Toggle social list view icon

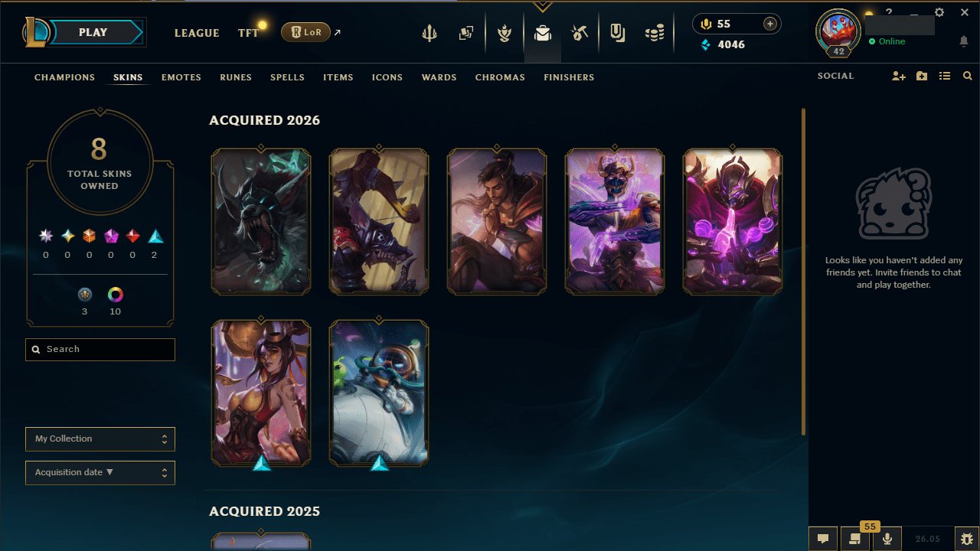[945, 77]
